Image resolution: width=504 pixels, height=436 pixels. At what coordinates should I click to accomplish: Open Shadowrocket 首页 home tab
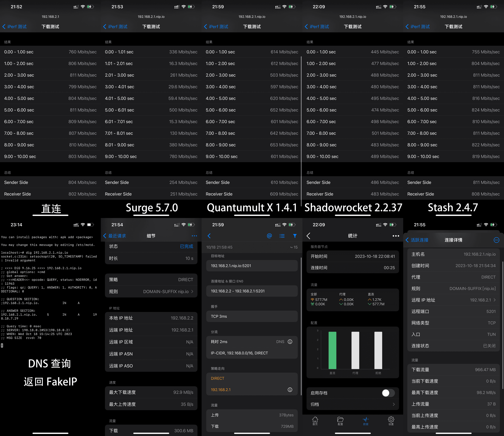(315, 421)
